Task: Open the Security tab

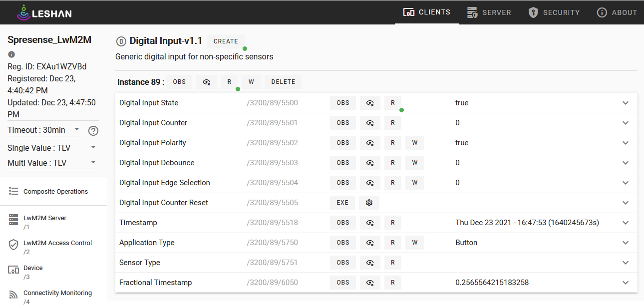Action: 554,12
